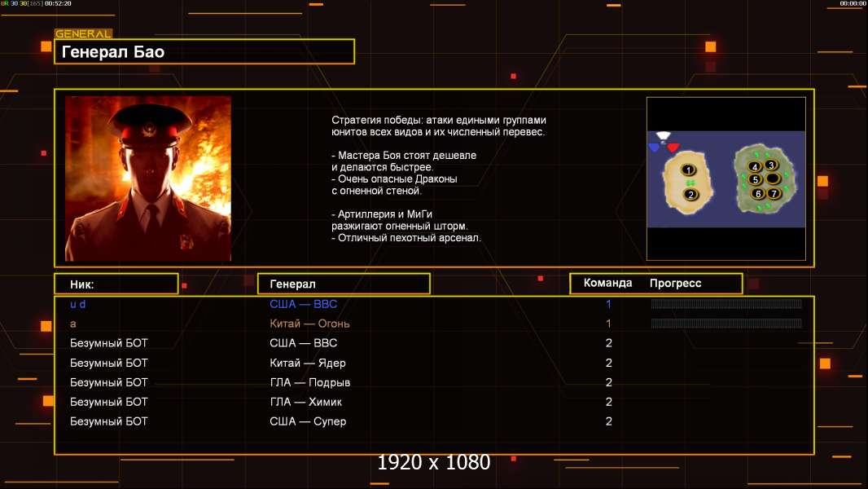Click the timer readout 00:52:20 at top left
This screenshot has width=868, height=489.
(x=58, y=3)
